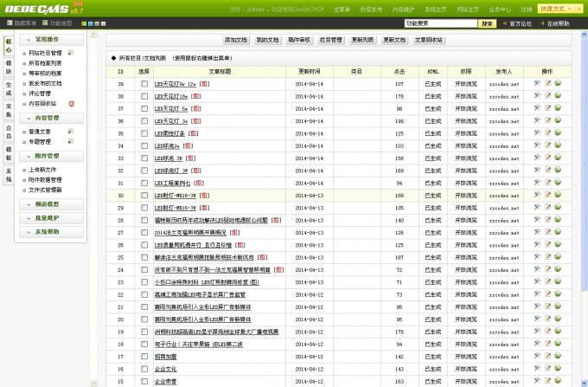Click 注销 in the top navigation

(x=527, y=10)
